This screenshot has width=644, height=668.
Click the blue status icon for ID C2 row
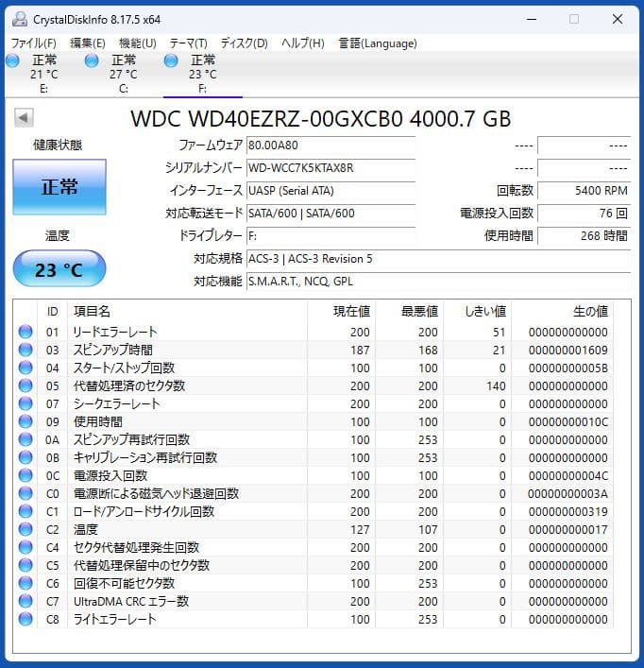25,529
